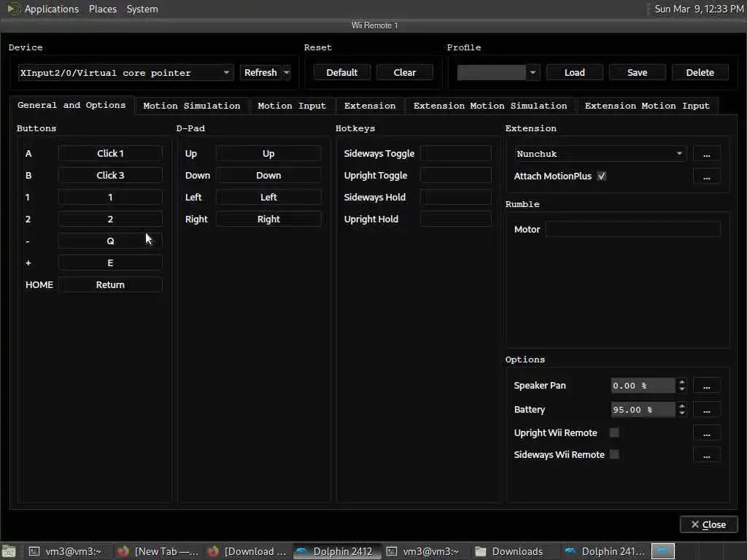The width and height of the screenshot is (747, 560).
Task: Open advanced settings beside Sideways Wii Remote
Action: (x=706, y=455)
